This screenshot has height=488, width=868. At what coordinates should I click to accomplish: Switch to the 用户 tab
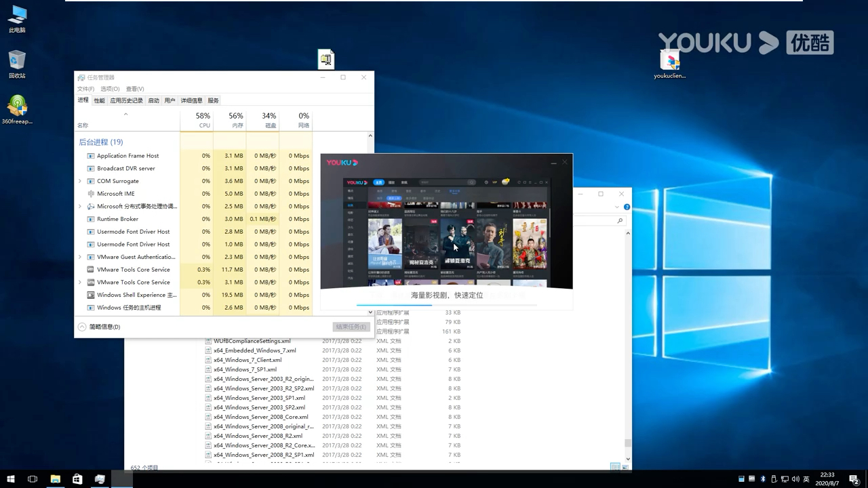point(170,100)
